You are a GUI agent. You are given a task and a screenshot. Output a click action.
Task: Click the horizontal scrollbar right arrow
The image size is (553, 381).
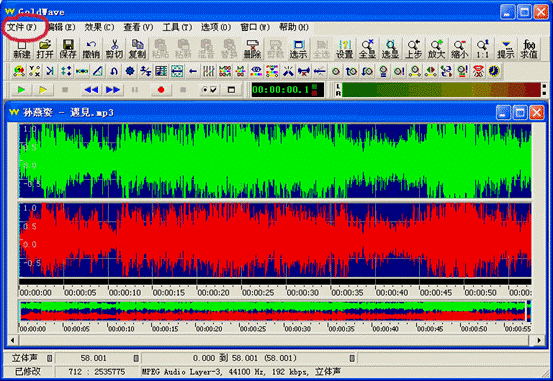click(539, 340)
